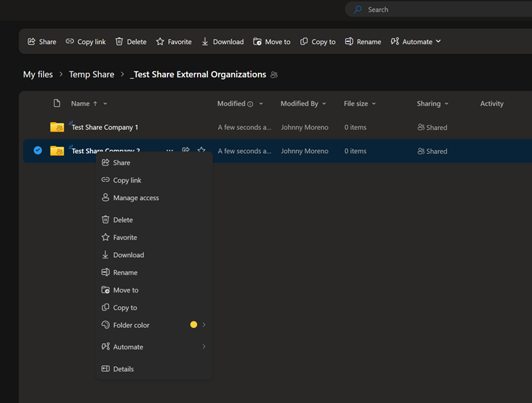Choose Download in the context menu

click(154, 255)
